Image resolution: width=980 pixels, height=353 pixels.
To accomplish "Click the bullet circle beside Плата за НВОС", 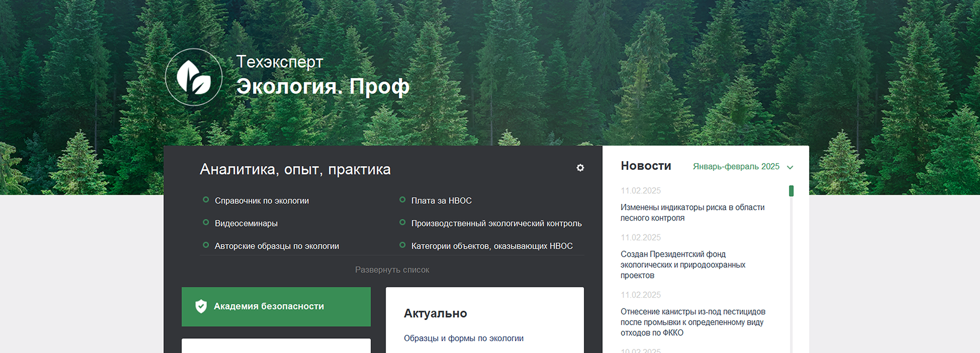I will click(402, 200).
